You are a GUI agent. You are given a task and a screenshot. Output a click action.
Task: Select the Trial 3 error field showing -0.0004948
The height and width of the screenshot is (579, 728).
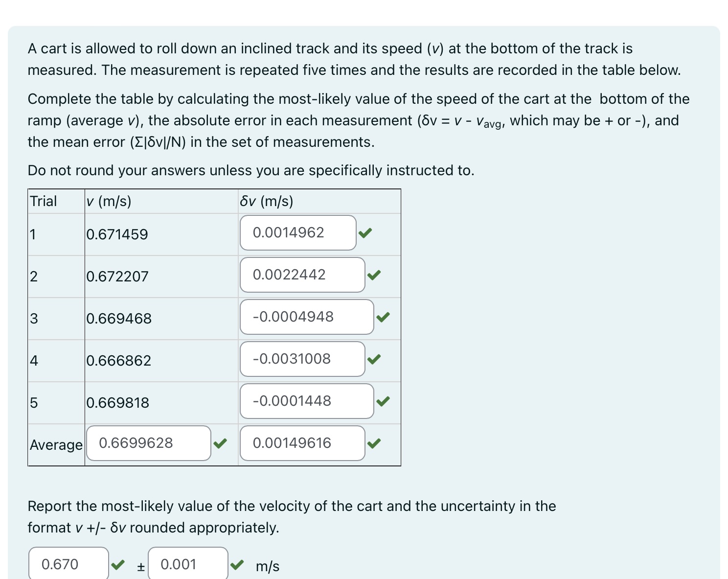pos(306,317)
